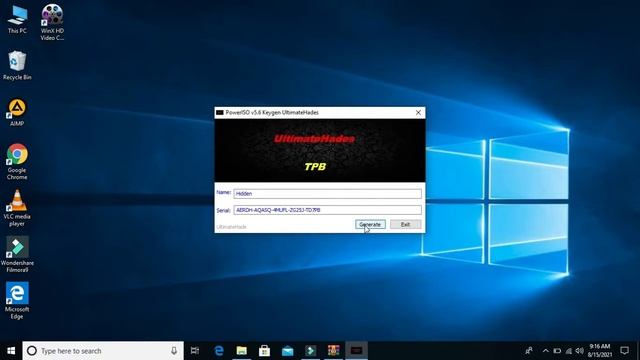Screen dimensions: 640x360
Task: Click the Serial text field
Action: click(x=327, y=210)
